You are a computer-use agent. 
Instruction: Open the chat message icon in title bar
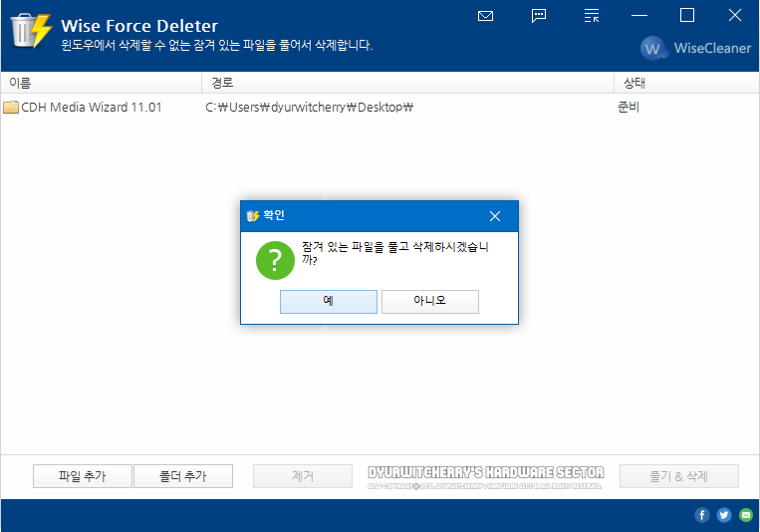click(539, 16)
